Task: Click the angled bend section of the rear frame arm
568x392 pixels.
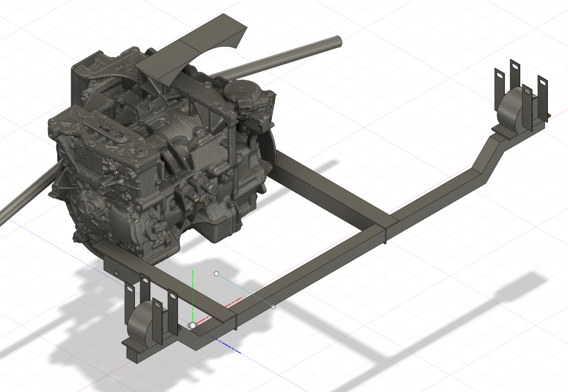Action: 488,156
